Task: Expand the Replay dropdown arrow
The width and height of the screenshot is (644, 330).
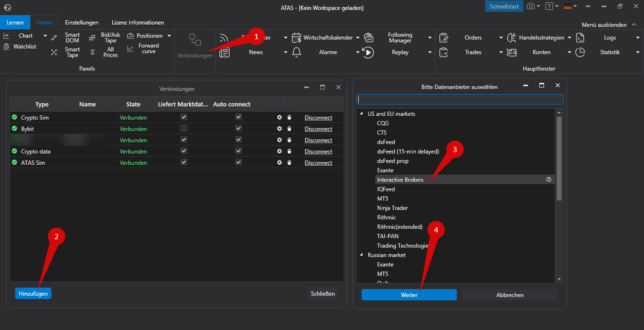Action: pos(430,52)
